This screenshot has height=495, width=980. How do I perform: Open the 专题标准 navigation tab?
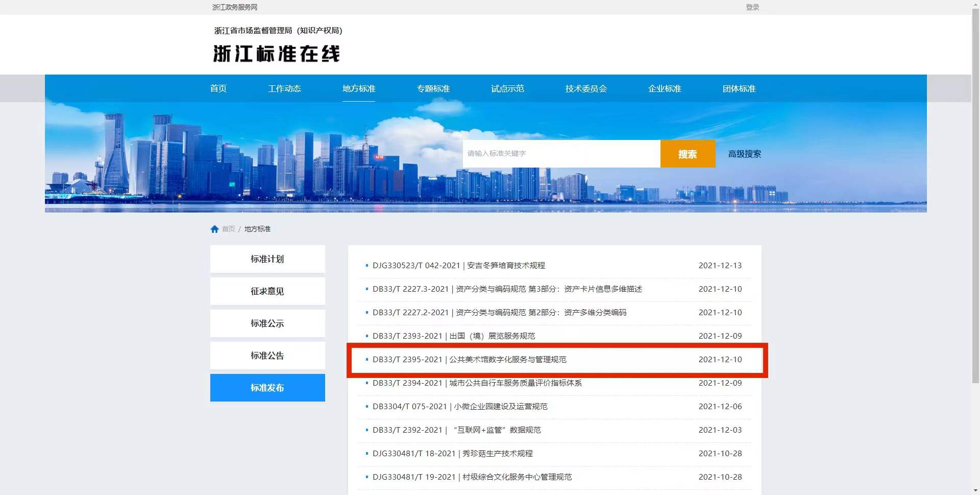[433, 88]
